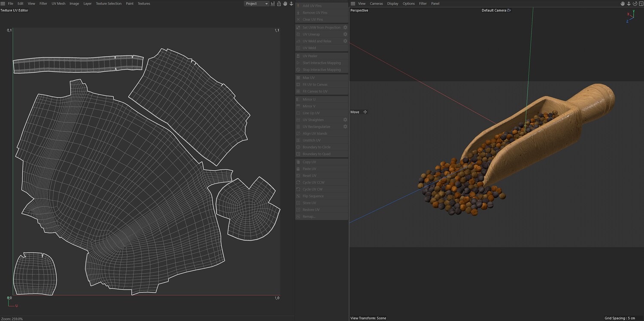The width and height of the screenshot is (644, 321).
Task: Click the viewport zoom dolly arrows icon
Action: [x=629, y=3]
